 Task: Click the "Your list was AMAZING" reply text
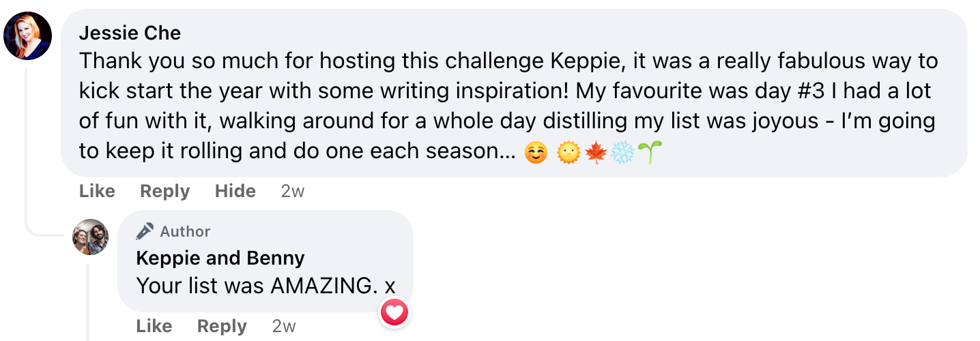pyautogui.click(x=265, y=285)
